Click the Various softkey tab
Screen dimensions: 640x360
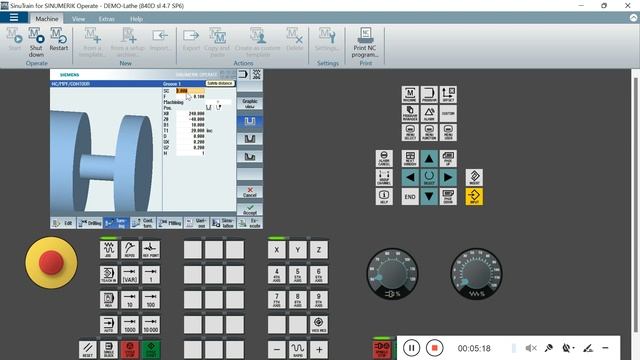point(196,223)
